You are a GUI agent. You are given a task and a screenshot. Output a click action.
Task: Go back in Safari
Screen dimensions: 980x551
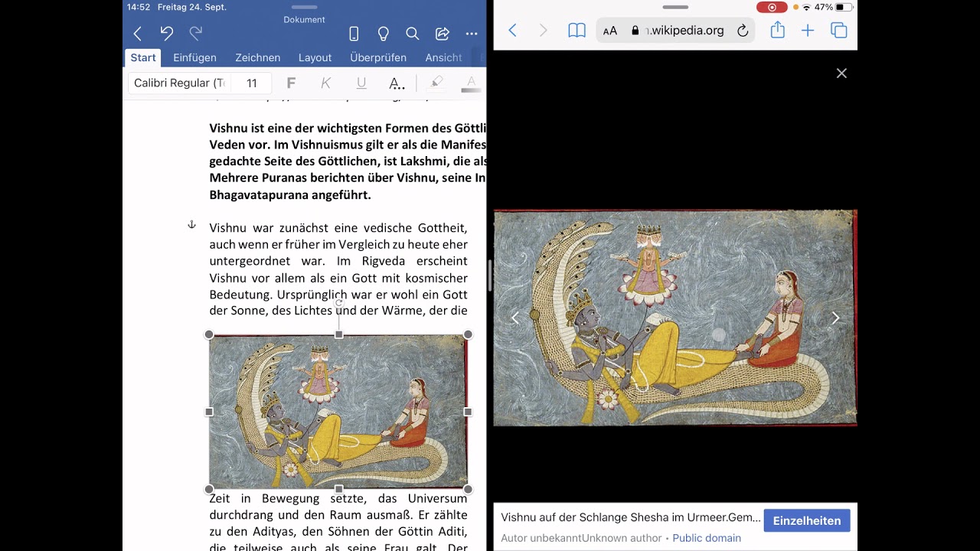click(513, 31)
